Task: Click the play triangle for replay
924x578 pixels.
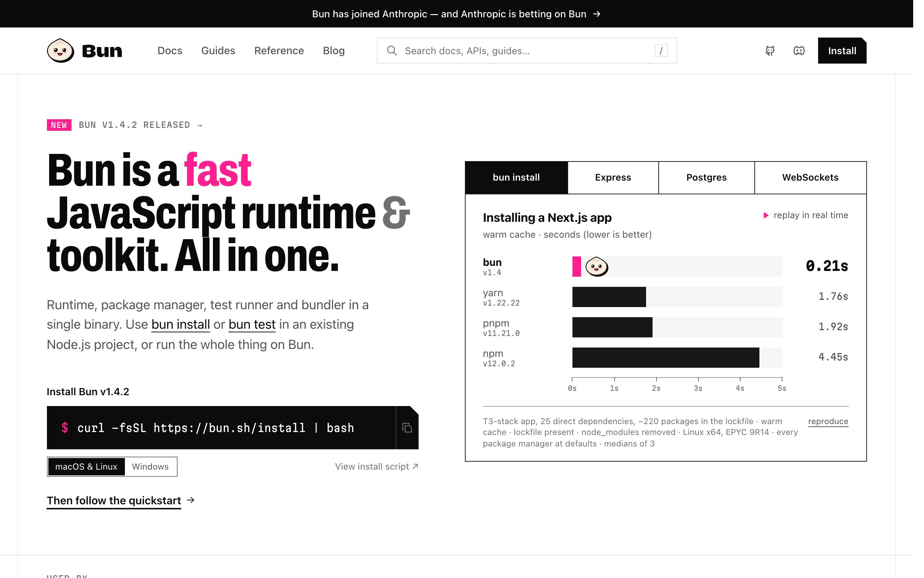Action: [x=766, y=215]
